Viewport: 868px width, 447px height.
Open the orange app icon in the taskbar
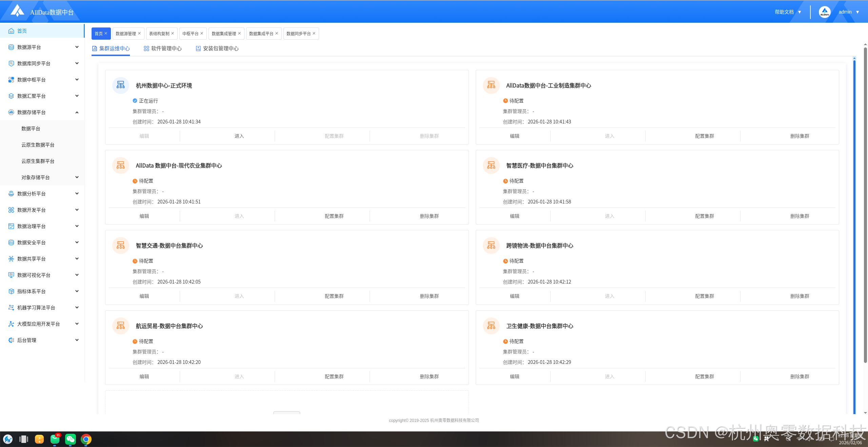point(39,439)
